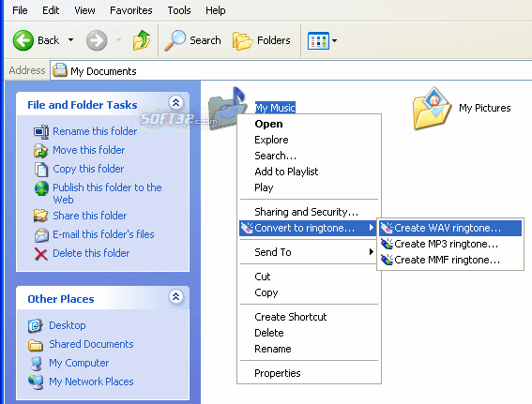Go up one folder level icon
Viewport: 532px width, 404px height.
click(142, 40)
